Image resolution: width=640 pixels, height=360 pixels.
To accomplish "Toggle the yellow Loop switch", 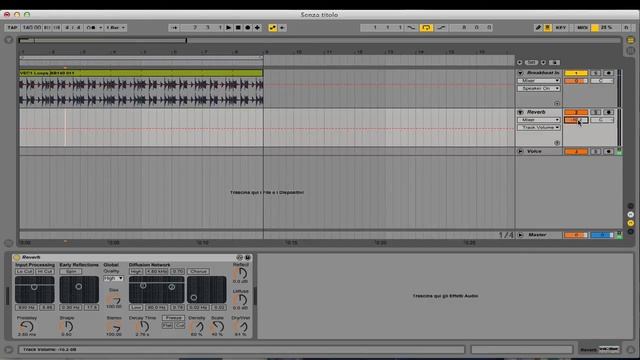I will pyautogui.click(x=426, y=28).
